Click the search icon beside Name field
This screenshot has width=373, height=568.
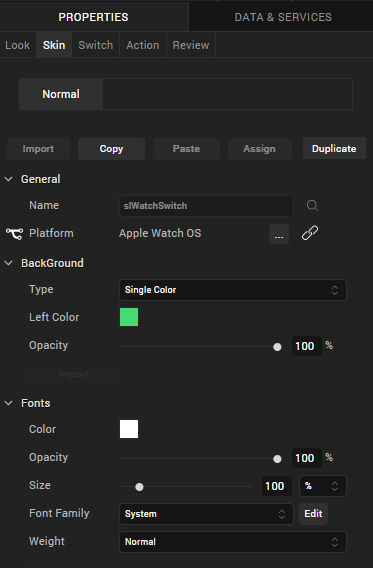coord(312,206)
